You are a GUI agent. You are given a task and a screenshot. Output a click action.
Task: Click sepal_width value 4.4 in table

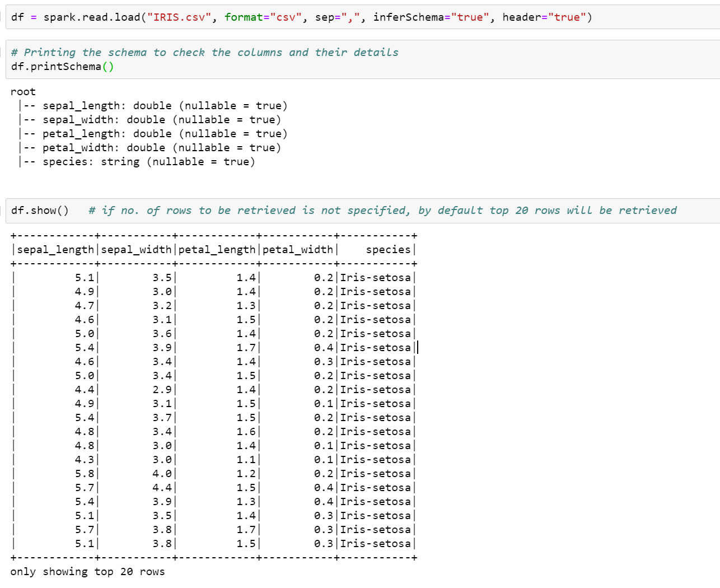click(x=162, y=488)
